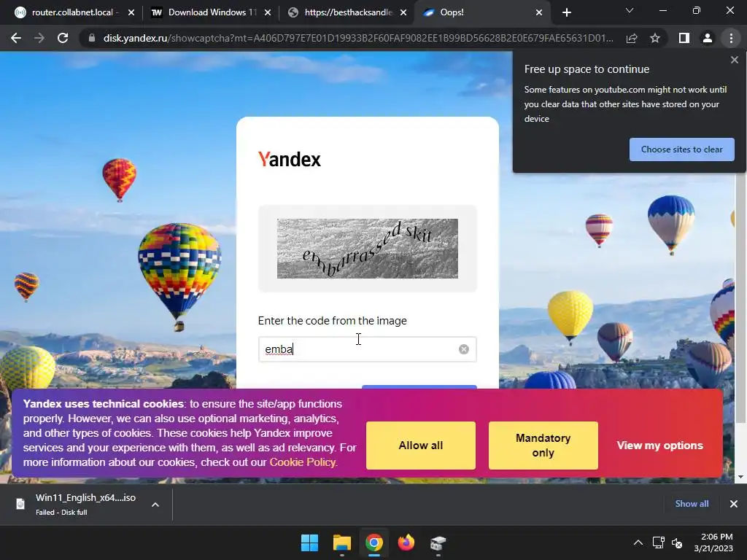
Task: Open View my options for cookies
Action: click(x=659, y=446)
